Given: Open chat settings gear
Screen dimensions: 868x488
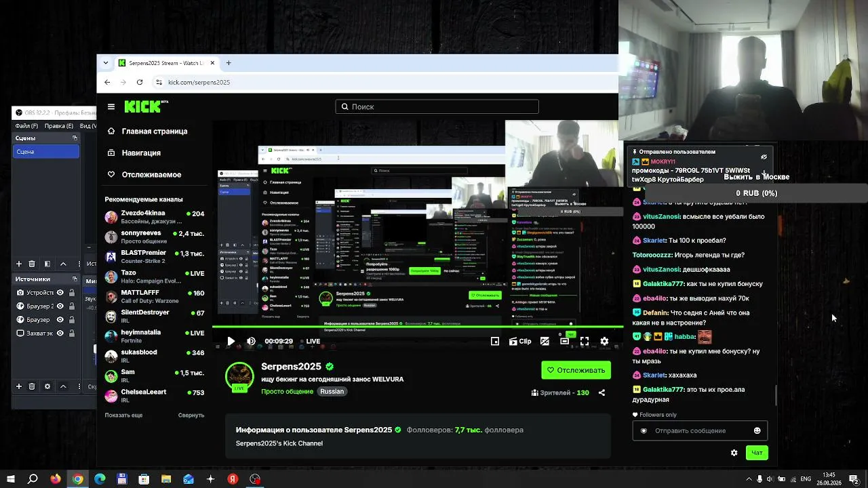Looking at the screenshot, I should [734, 453].
